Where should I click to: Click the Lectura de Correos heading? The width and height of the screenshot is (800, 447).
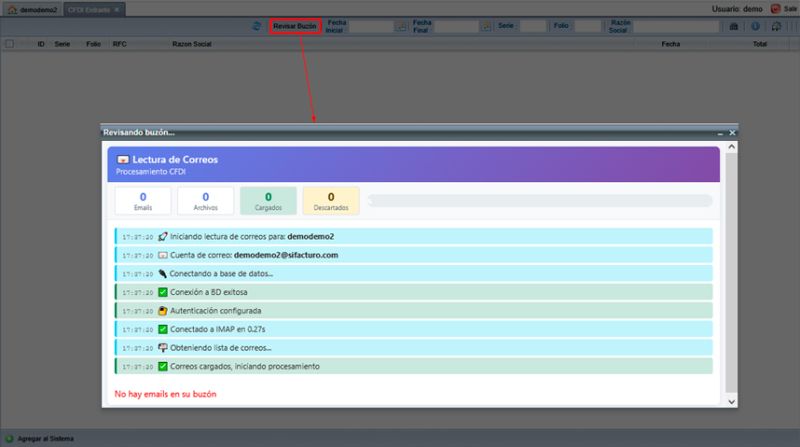tap(175, 160)
